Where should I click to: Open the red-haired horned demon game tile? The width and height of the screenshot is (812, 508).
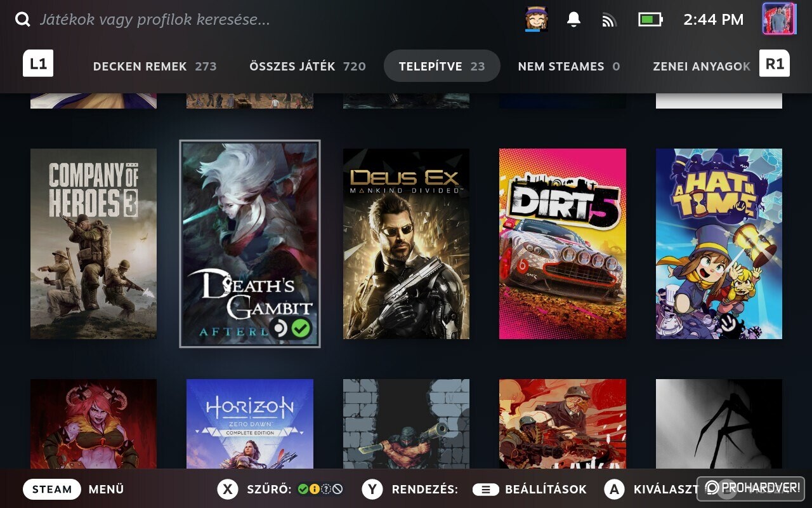point(93,424)
